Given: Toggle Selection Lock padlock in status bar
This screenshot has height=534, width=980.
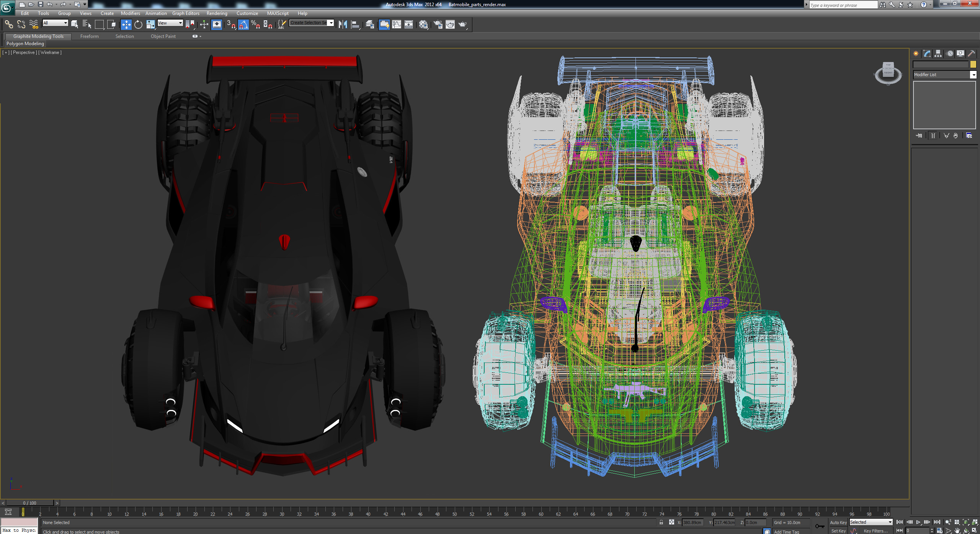Looking at the screenshot, I should [661, 522].
